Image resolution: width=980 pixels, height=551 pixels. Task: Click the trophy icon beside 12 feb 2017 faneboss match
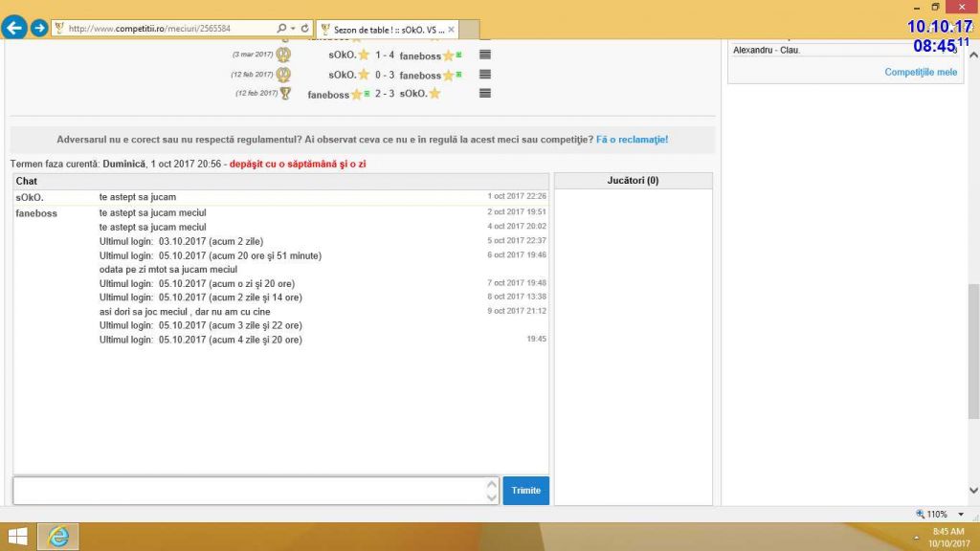[284, 93]
